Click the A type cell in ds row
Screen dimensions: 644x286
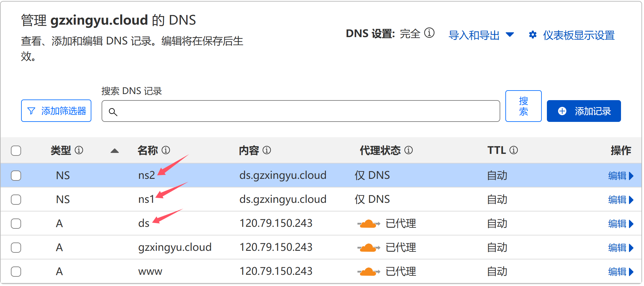[x=59, y=223]
